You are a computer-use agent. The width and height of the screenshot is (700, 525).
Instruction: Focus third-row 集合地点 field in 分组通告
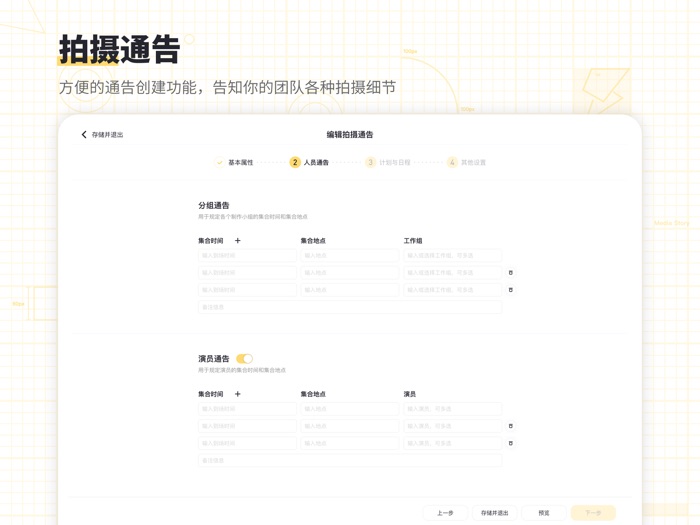point(350,290)
